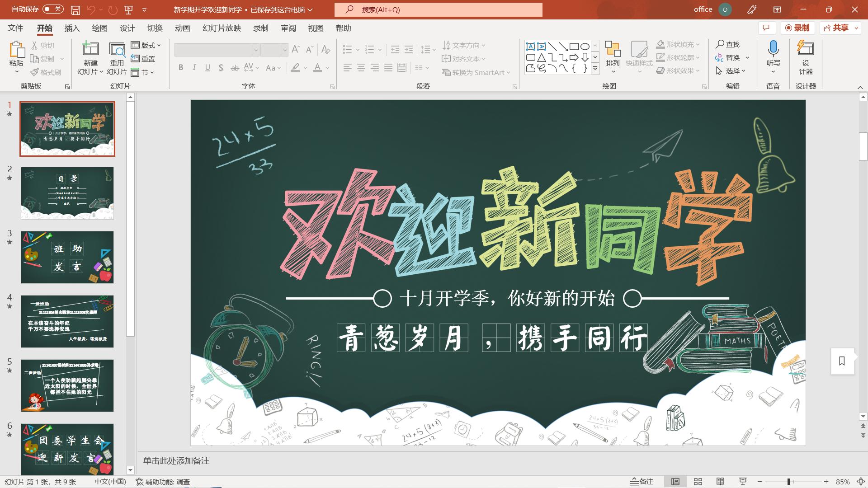Toggle the Notes (备注) pane button

click(642, 482)
